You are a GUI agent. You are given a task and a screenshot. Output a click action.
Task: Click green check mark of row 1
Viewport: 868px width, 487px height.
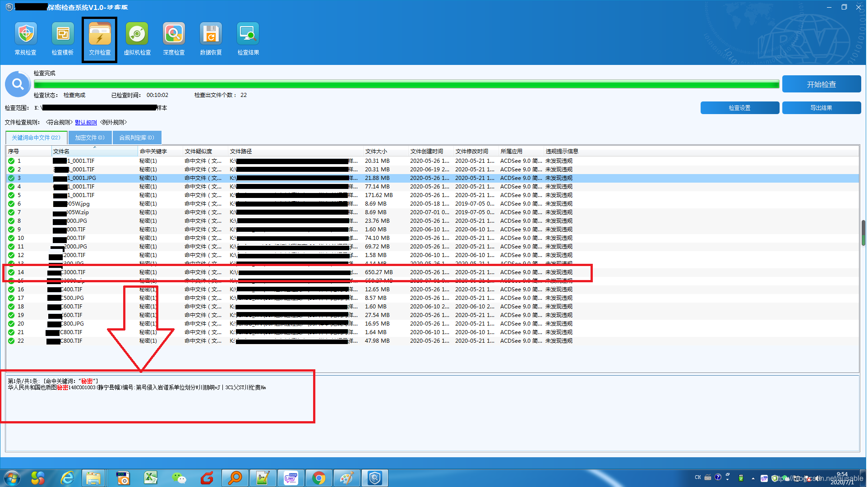point(11,161)
